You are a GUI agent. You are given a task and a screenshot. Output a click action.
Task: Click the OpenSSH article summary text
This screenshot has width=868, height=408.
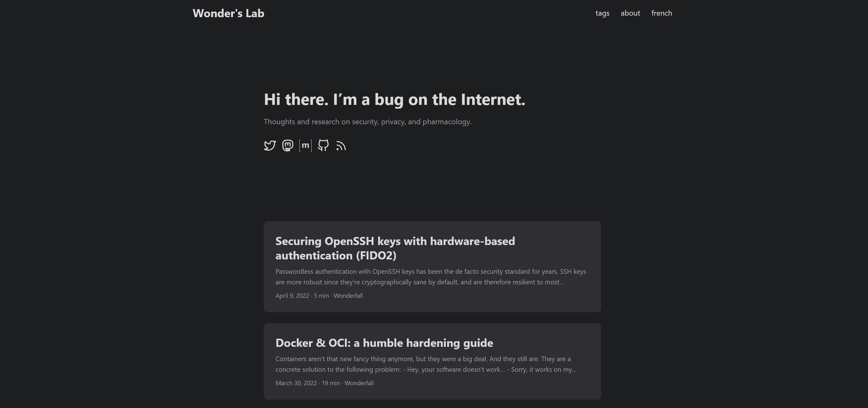[x=431, y=277]
